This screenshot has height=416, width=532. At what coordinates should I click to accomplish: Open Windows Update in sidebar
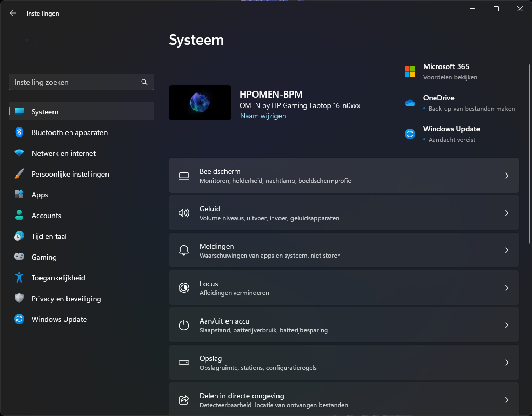(82, 319)
